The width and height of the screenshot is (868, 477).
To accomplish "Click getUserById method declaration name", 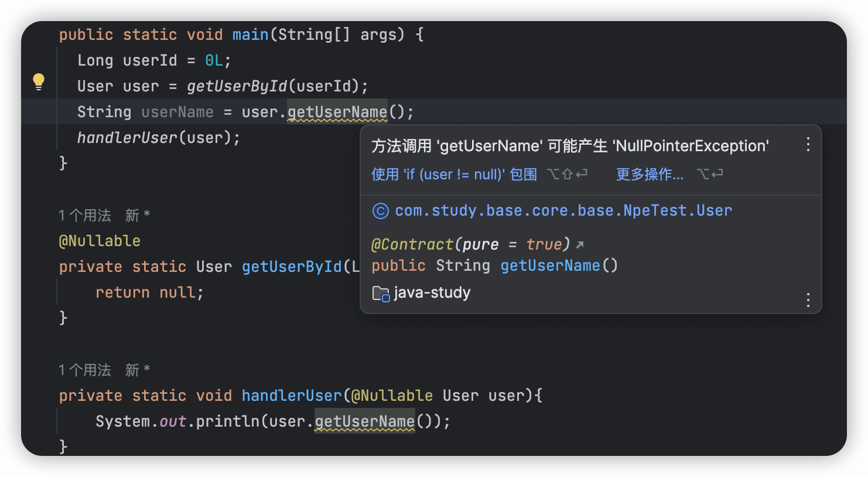I will pyautogui.click(x=292, y=267).
